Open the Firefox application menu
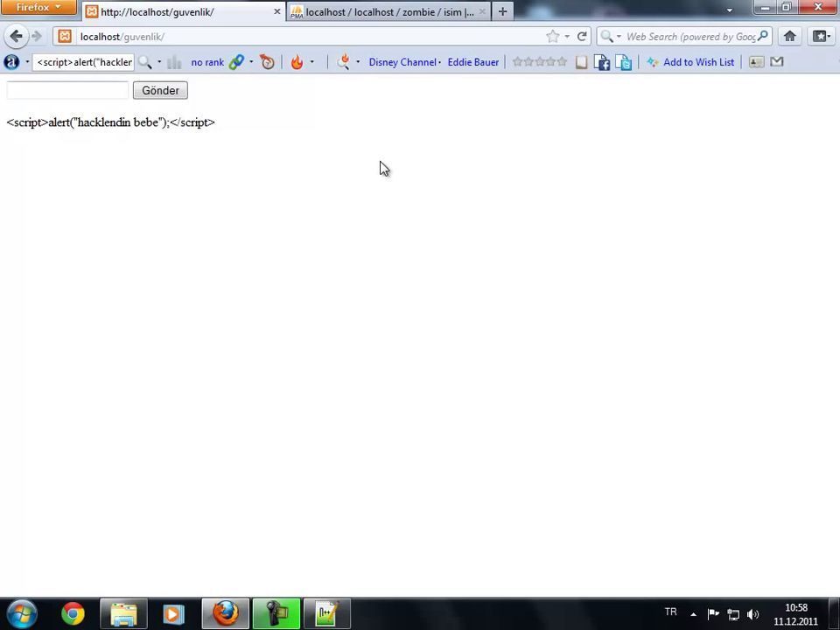Viewport: 840px width, 630px height. coord(38,8)
